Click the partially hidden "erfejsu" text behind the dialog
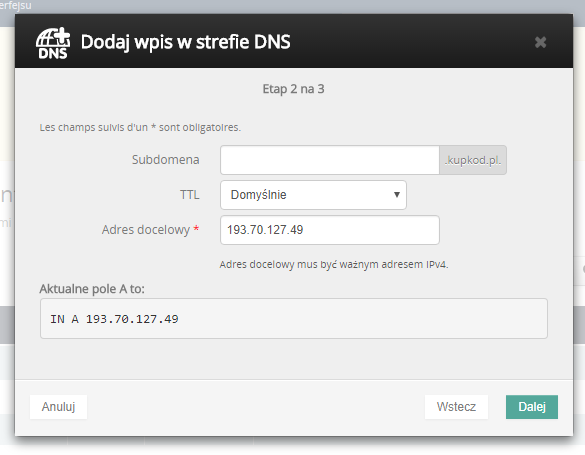 point(16,6)
